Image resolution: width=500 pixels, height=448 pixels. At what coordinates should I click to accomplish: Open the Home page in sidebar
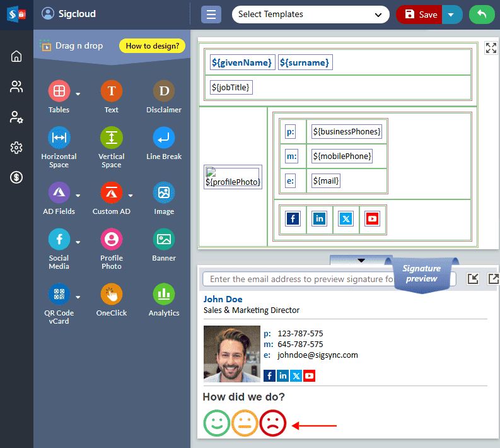(x=16, y=56)
